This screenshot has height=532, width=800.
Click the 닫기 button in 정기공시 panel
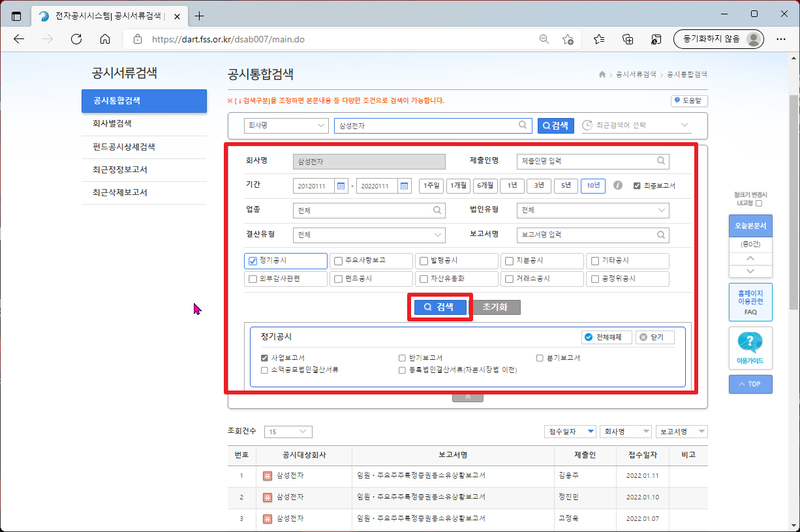click(x=655, y=337)
